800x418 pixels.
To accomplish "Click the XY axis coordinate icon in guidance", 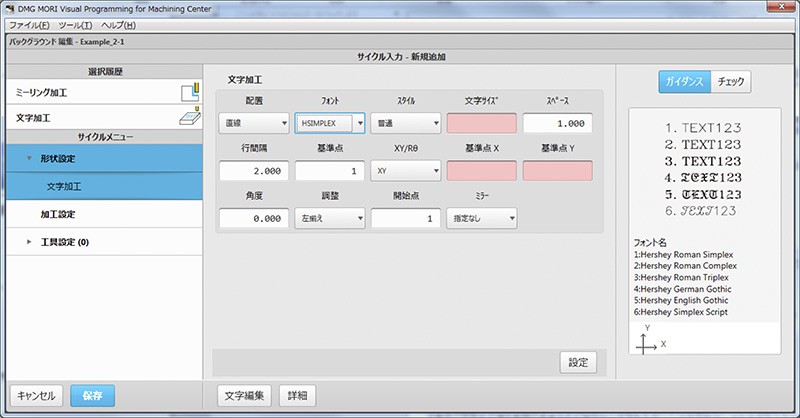I will (647, 340).
